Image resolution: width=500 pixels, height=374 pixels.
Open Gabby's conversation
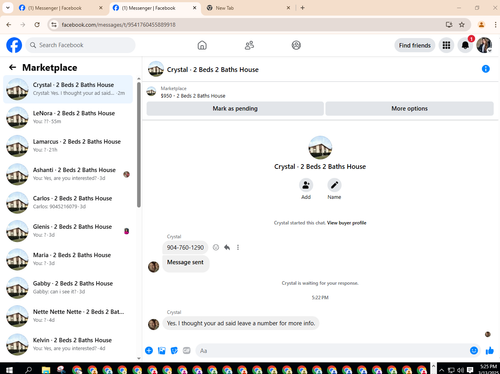coord(68,287)
